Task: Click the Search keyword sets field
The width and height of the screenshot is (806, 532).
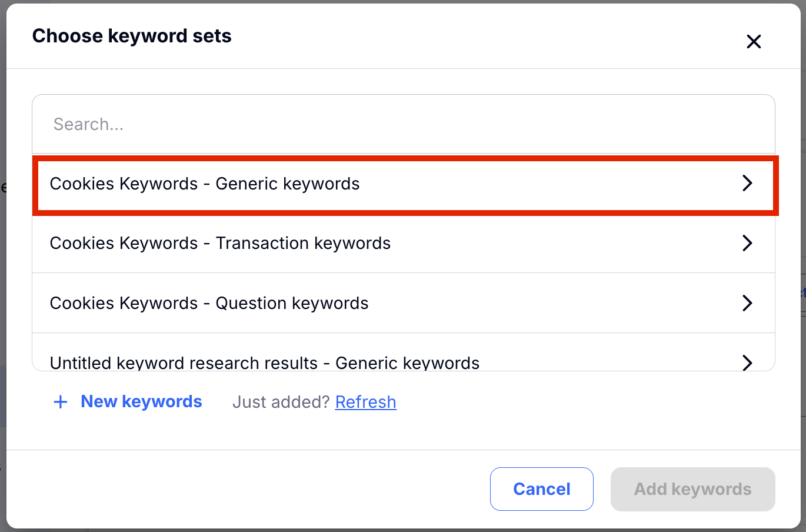Action: click(403, 124)
